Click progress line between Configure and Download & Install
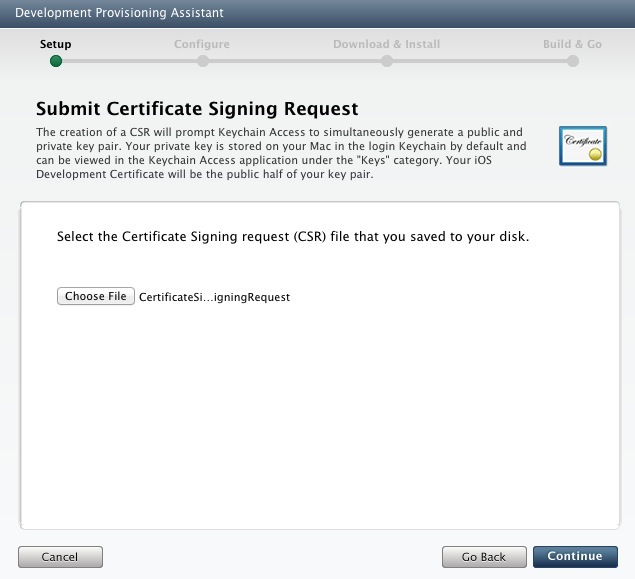 coord(295,61)
